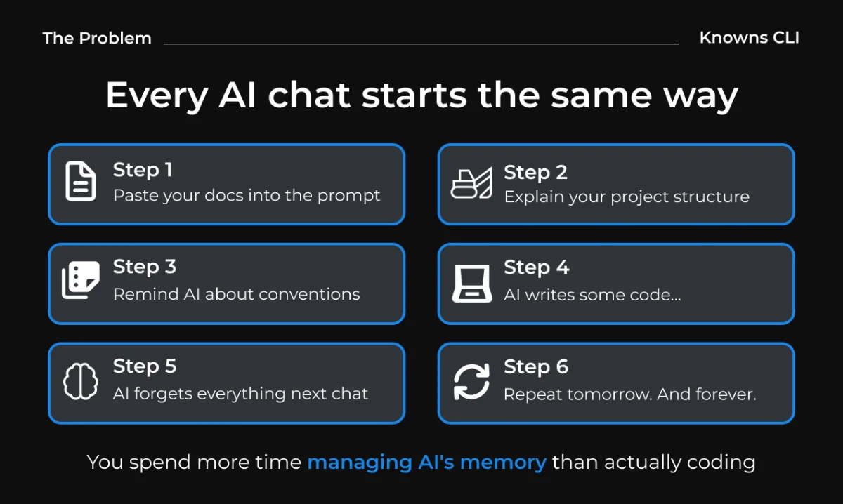Click 'Repeat tomorrow. And forever.' text
Screen dimensions: 843x504
click(629, 394)
